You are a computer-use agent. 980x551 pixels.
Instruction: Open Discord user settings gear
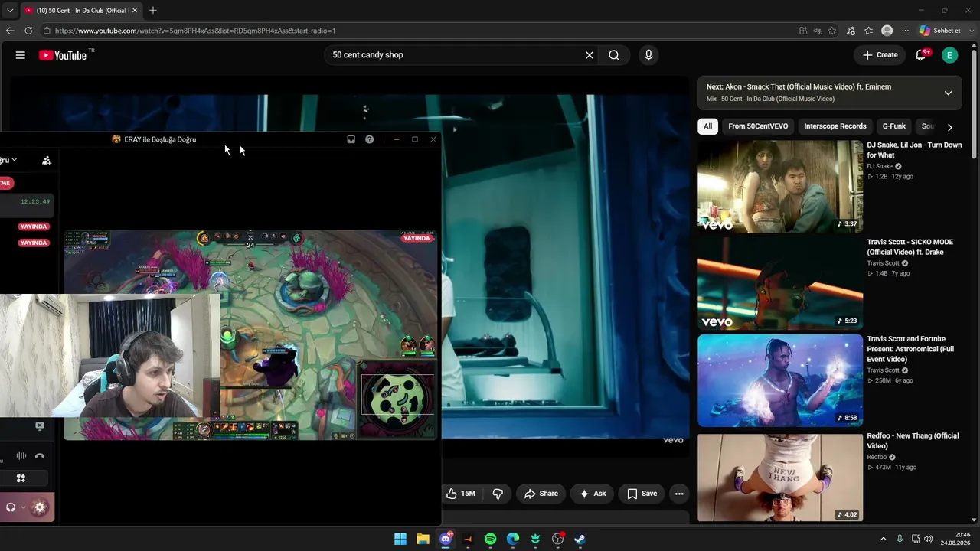(40, 507)
